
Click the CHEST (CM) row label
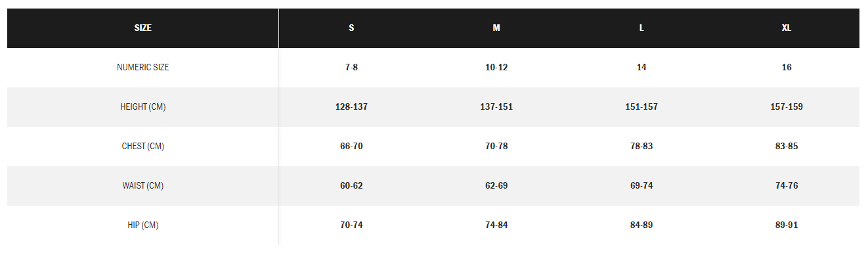[x=142, y=147]
